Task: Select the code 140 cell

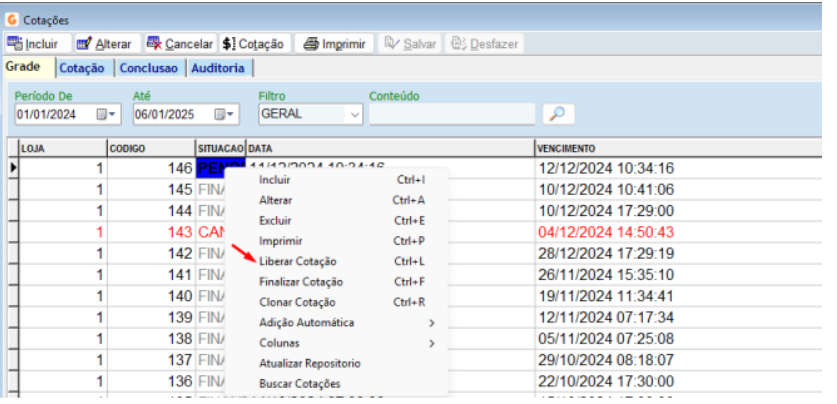Action: pos(151,296)
